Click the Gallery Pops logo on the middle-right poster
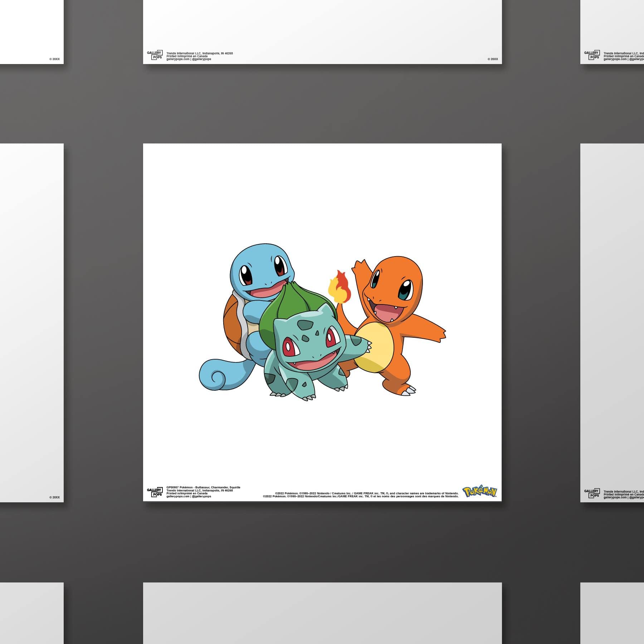The height and width of the screenshot is (644, 644). pyautogui.click(x=592, y=493)
